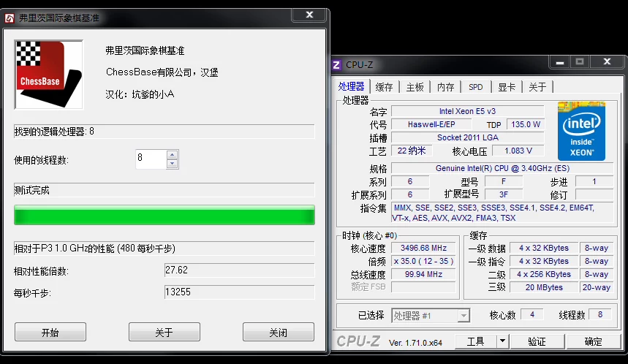Click the 找到的逻辑处理器: 8 text
The image size is (628, 364).
54,132
